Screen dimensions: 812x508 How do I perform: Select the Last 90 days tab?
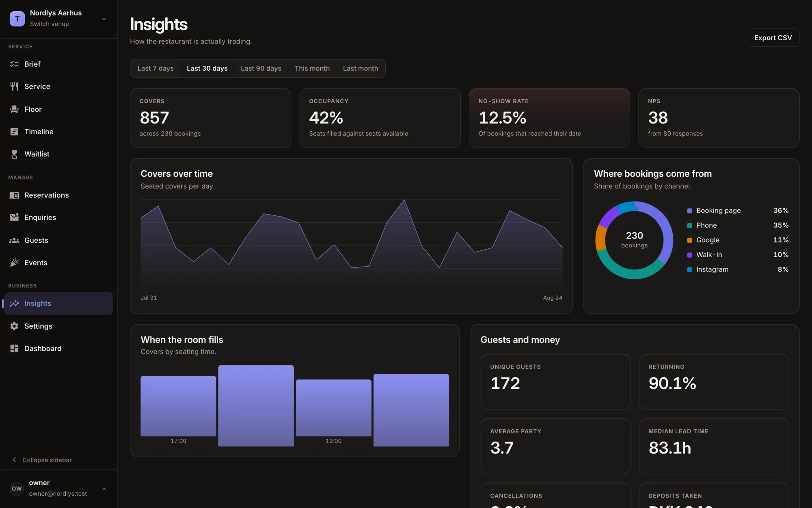261,68
